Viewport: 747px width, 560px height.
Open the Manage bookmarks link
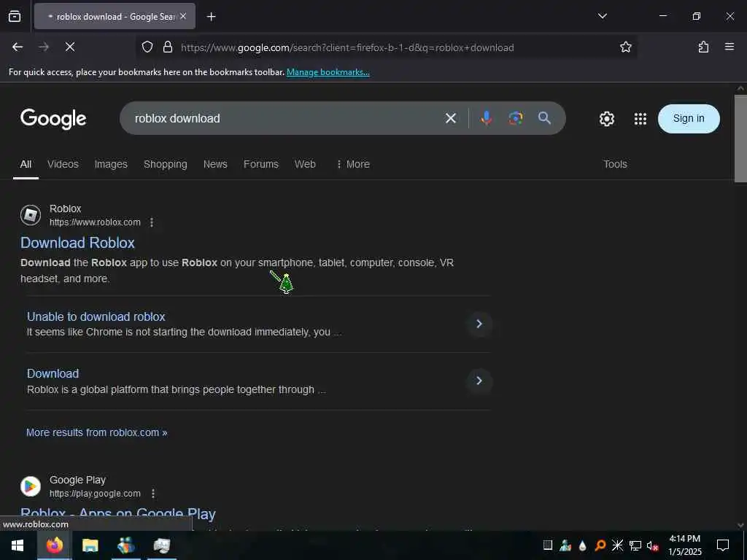click(x=328, y=72)
